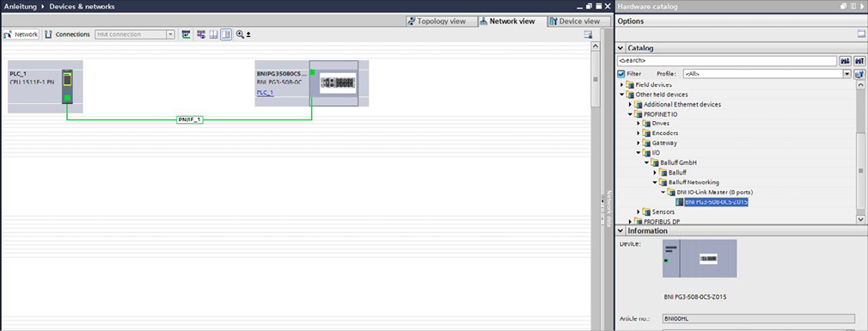
Task: Select the Balluff GmbH folder
Action: point(677,162)
